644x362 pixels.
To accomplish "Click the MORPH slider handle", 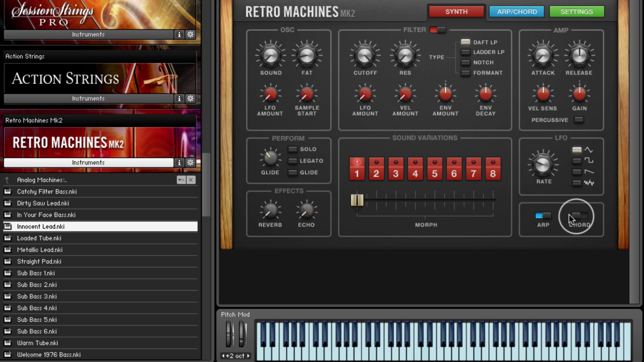I will pos(357,200).
